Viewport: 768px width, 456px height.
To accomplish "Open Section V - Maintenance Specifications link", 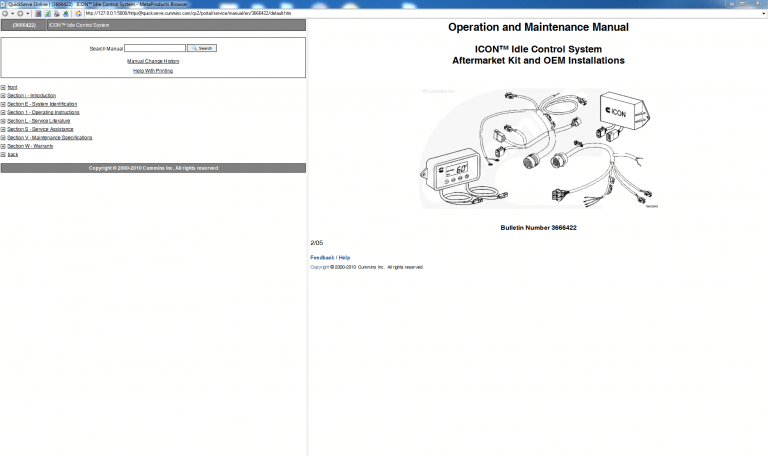I will tap(49, 138).
